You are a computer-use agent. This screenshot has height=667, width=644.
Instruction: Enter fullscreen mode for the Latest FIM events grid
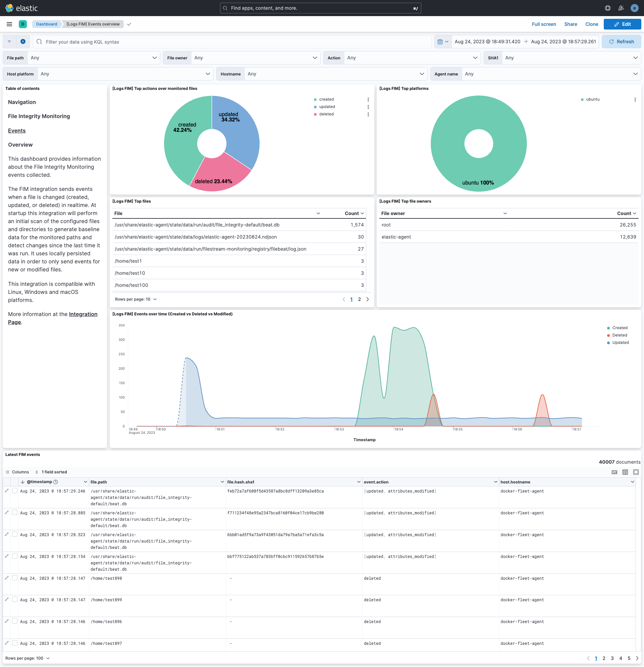point(636,472)
